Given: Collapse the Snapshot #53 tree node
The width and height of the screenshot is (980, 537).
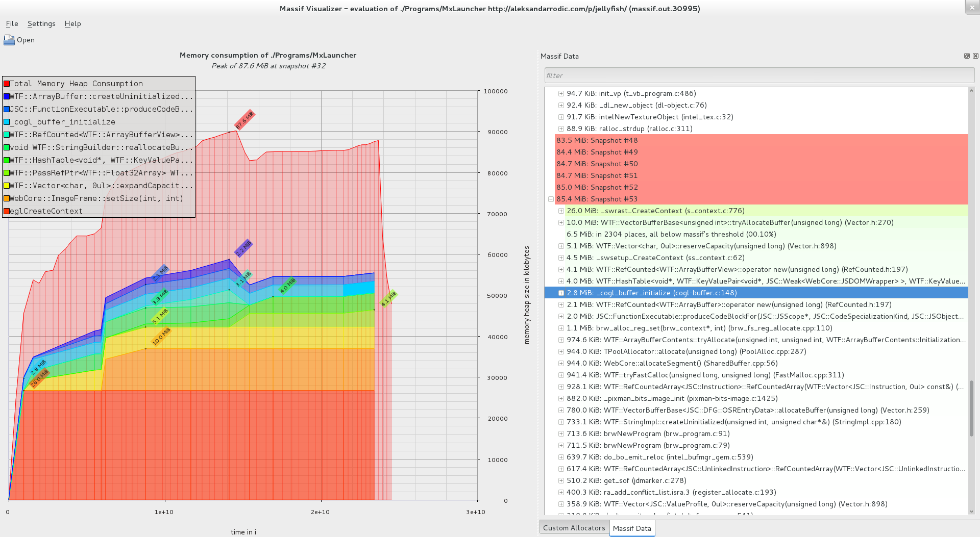Looking at the screenshot, I should 551,199.
